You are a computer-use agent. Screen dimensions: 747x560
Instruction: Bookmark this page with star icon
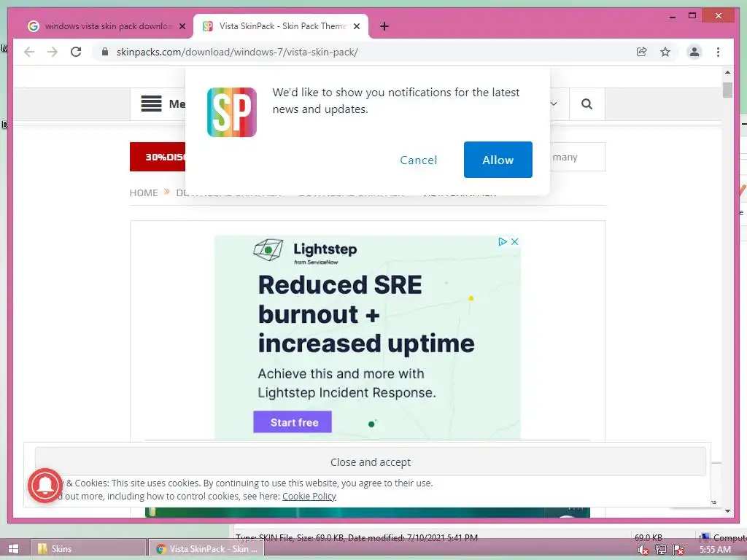pos(665,52)
